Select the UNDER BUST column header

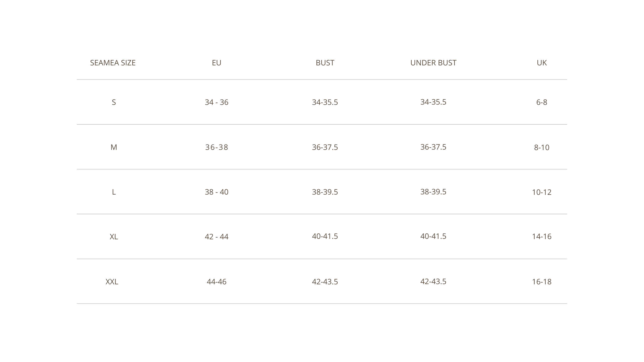(433, 63)
